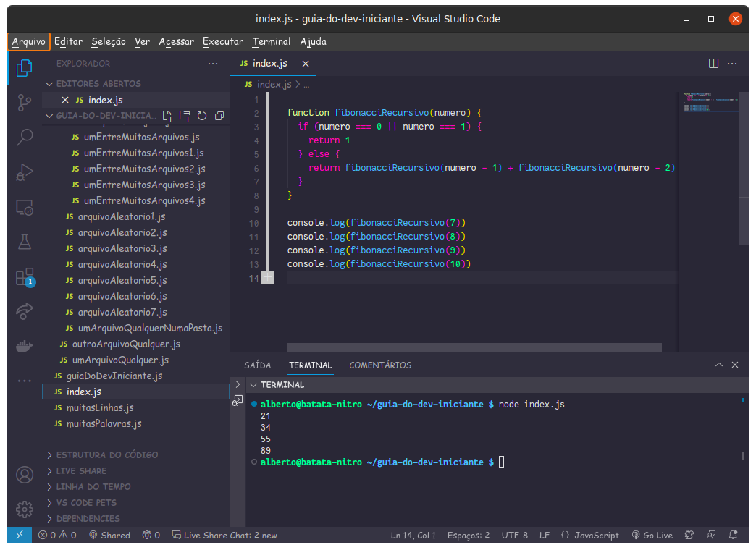Collapse the EDITORES ABERTOS section
This screenshot has width=756, height=550.
98,84
